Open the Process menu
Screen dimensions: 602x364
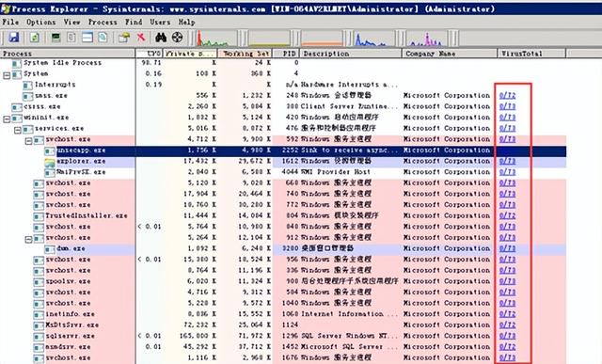103,23
